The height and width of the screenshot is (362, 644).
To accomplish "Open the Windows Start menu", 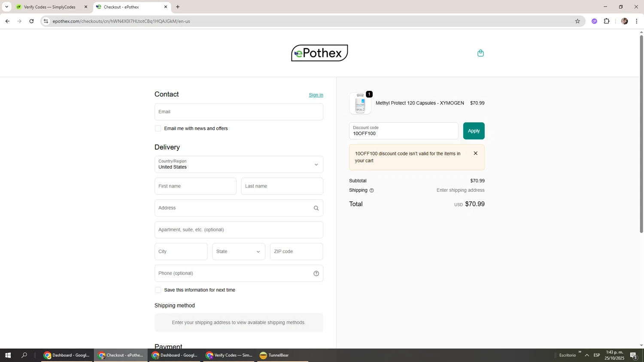I will [8, 355].
